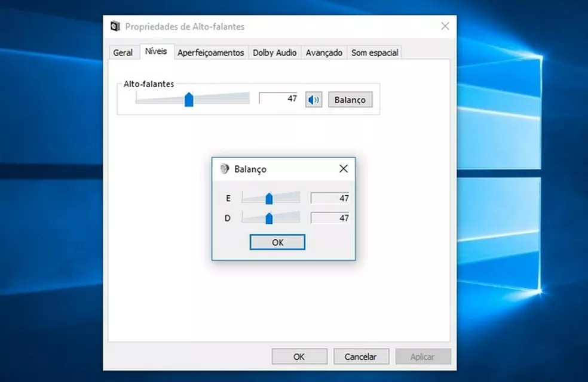Mute the Alto-falantes speaker icon
The width and height of the screenshot is (588, 382).
pos(314,100)
